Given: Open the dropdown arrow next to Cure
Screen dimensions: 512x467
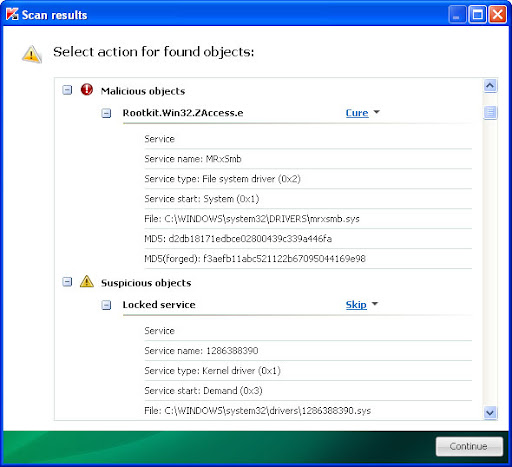Looking at the screenshot, I should [376, 112].
